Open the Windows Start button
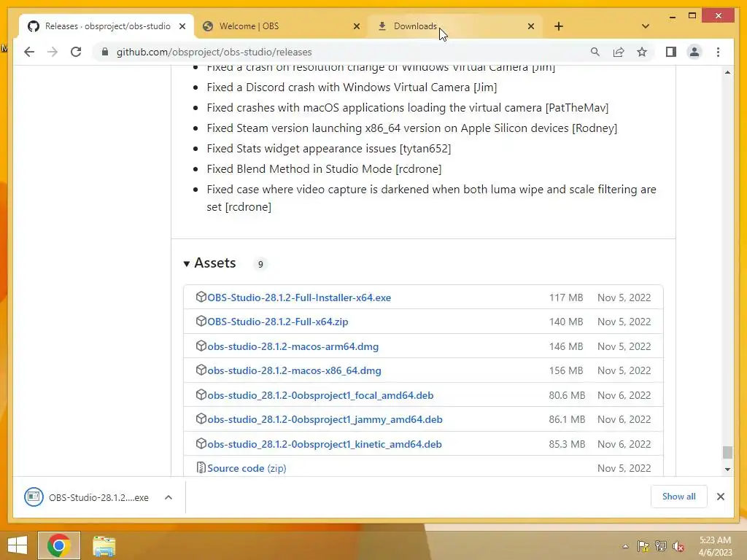 (18, 545)
